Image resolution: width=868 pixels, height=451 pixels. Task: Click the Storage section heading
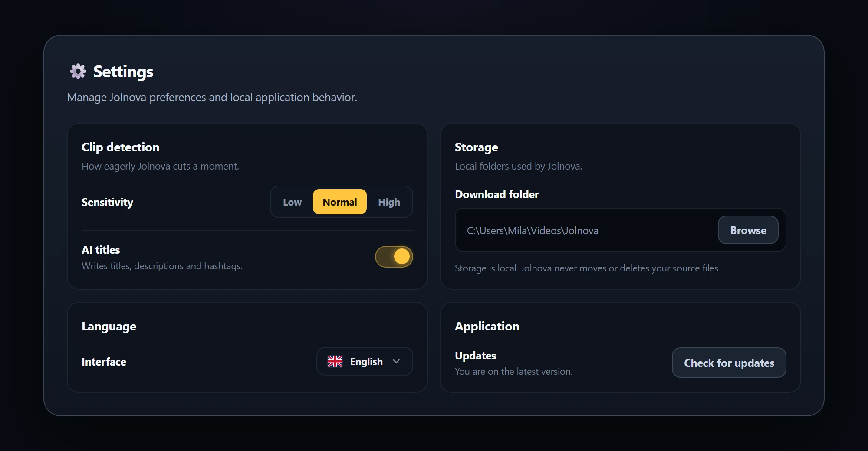477,147
